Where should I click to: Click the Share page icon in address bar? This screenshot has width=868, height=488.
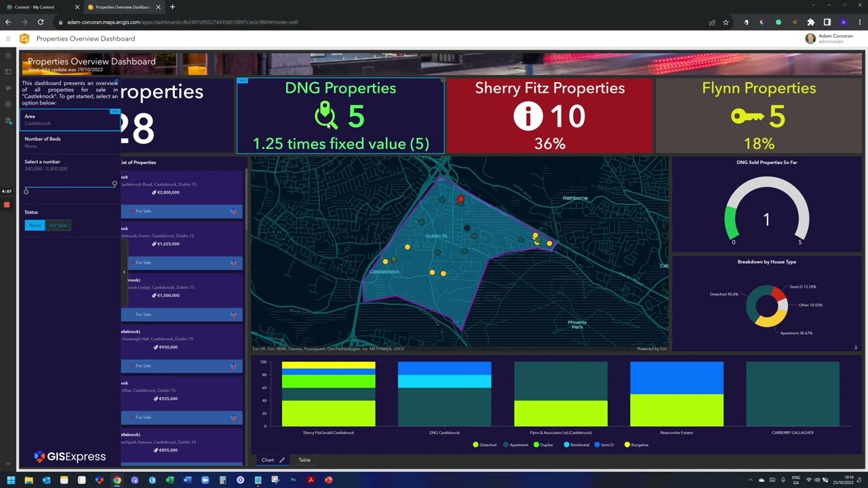tap(712, 22)
